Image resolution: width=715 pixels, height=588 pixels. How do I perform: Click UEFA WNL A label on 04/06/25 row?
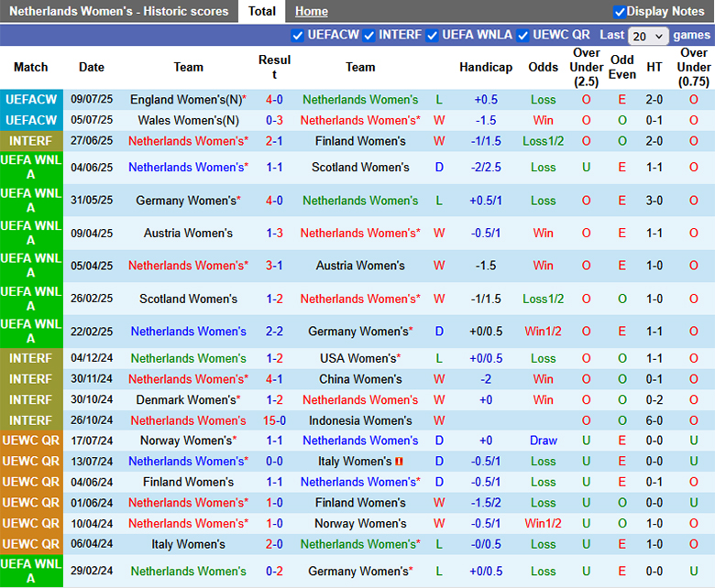[31, 168]
